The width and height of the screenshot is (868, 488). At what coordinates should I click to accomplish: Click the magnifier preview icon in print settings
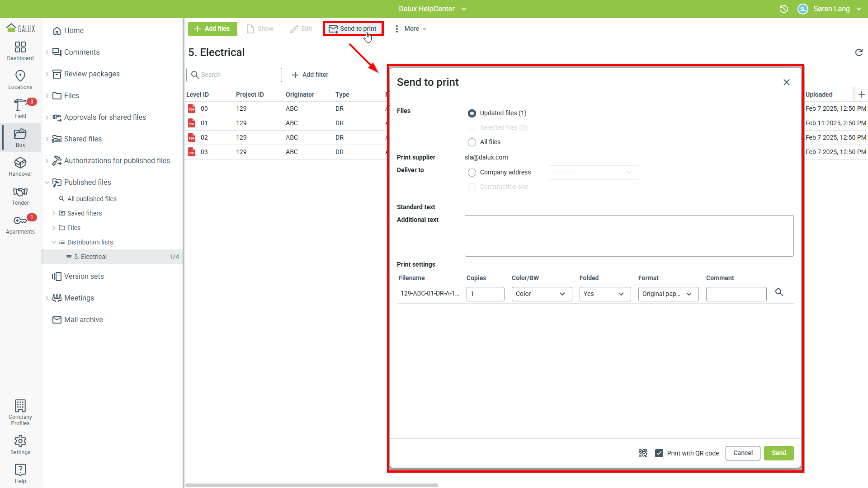pos(779,293)
